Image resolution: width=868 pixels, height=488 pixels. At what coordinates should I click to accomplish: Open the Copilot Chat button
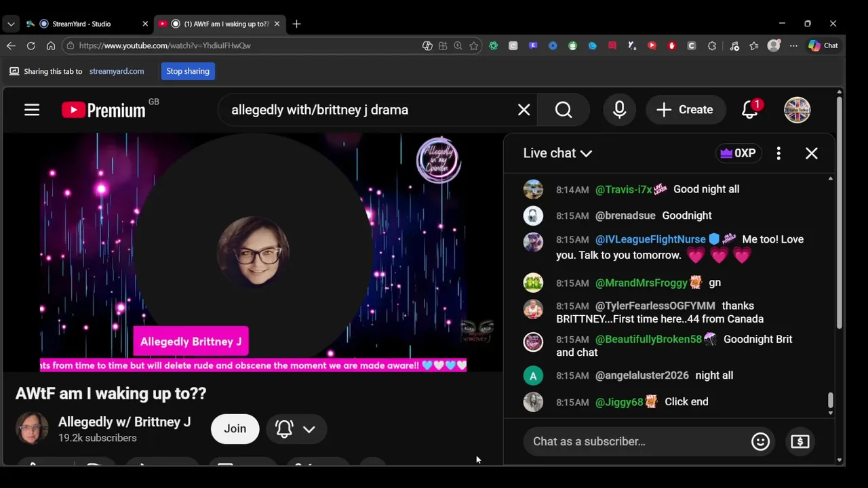click(x=823, y=45)
